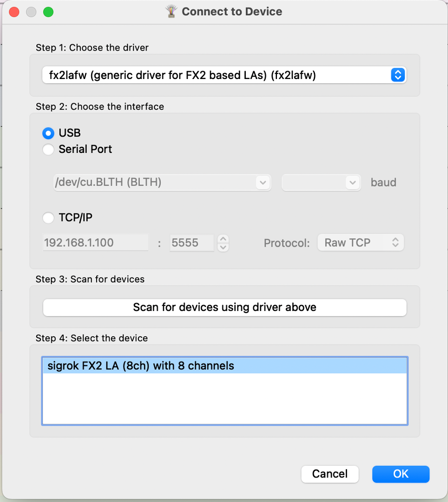This screenshot has width=448, height=502.
Task: Select the USB interface radio button
Action: [x=48, y=133]
